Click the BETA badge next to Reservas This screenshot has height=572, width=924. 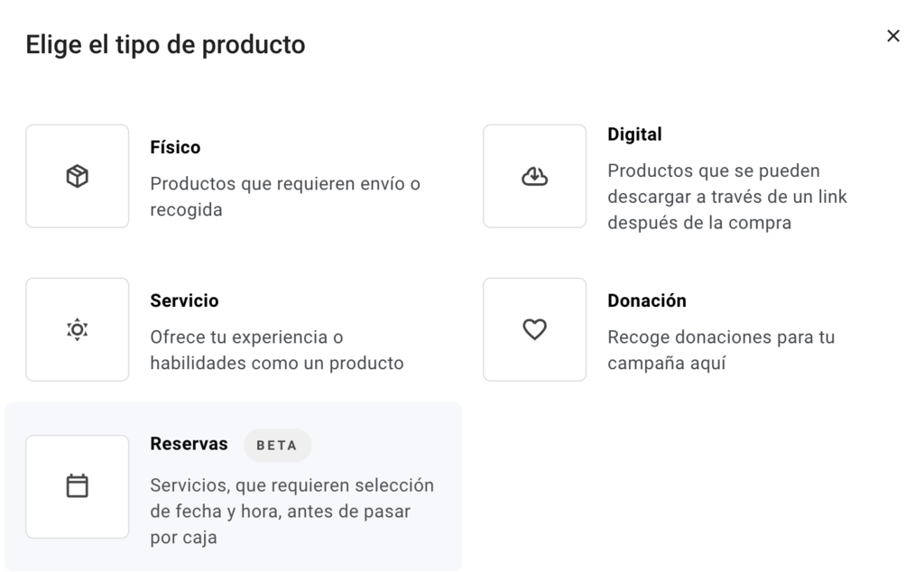click(277, 444)
